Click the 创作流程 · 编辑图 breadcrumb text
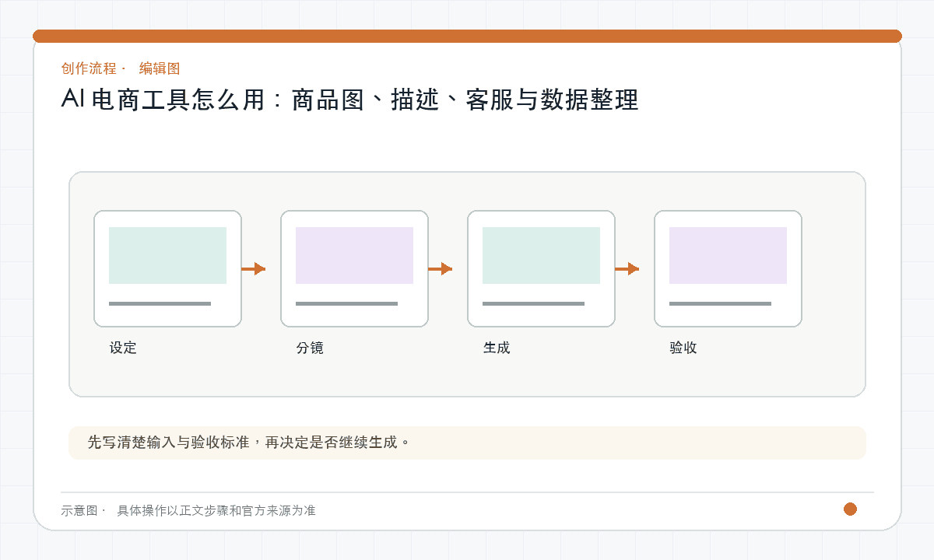Image resolution: width=934 pixels, height=560 pixels. (121, 68)
